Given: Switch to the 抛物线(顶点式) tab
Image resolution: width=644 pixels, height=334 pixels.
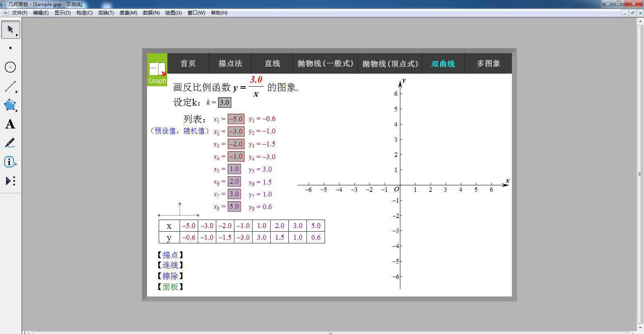Looking at the screenshot, I should 390,64.
